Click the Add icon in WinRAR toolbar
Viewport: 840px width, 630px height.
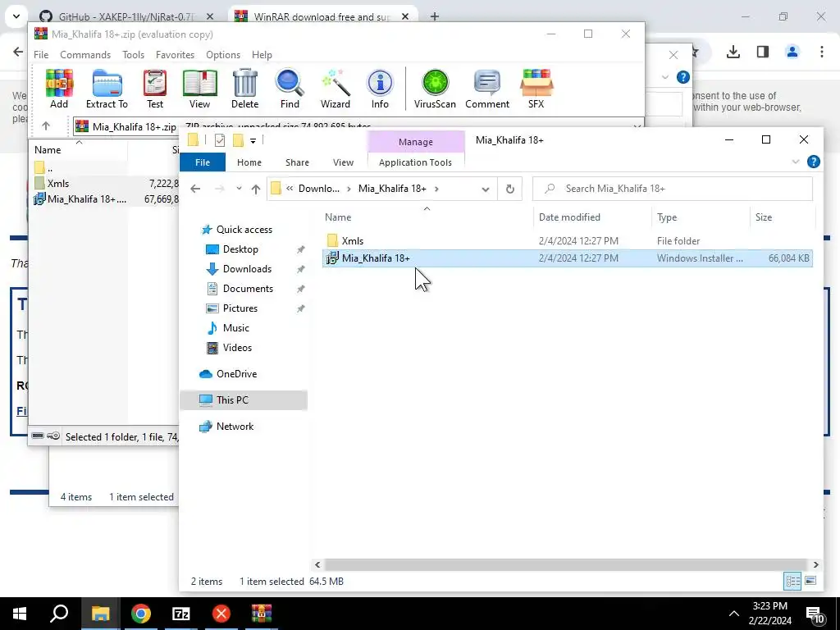pyautogui.click(x=59, y=89)
